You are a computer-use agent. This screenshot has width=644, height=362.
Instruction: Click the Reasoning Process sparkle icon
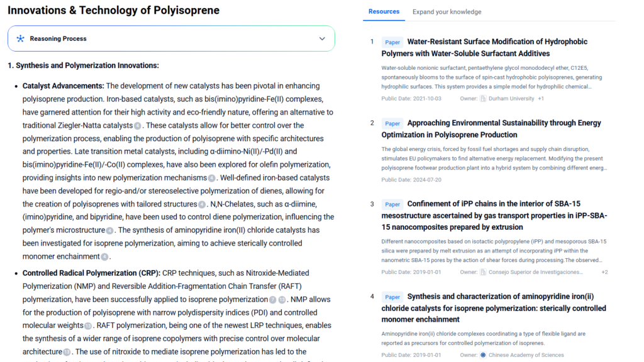tap(20, 38)
